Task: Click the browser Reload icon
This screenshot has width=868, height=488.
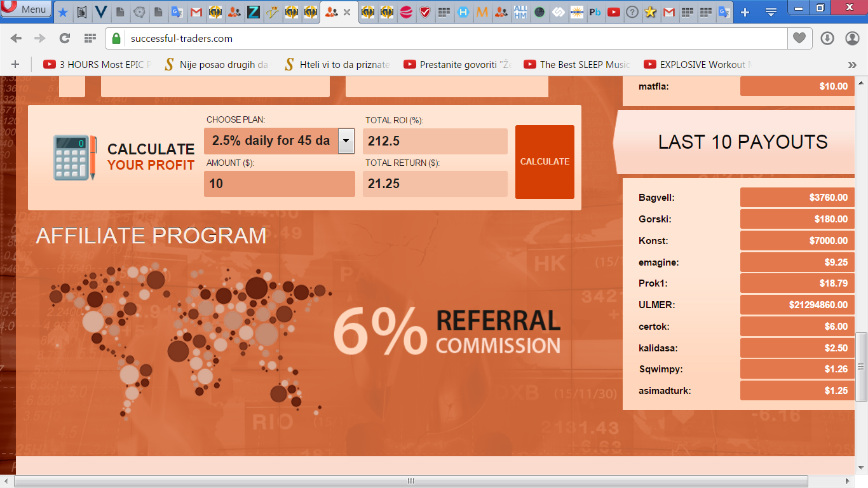Action: (x=64, y=39)
